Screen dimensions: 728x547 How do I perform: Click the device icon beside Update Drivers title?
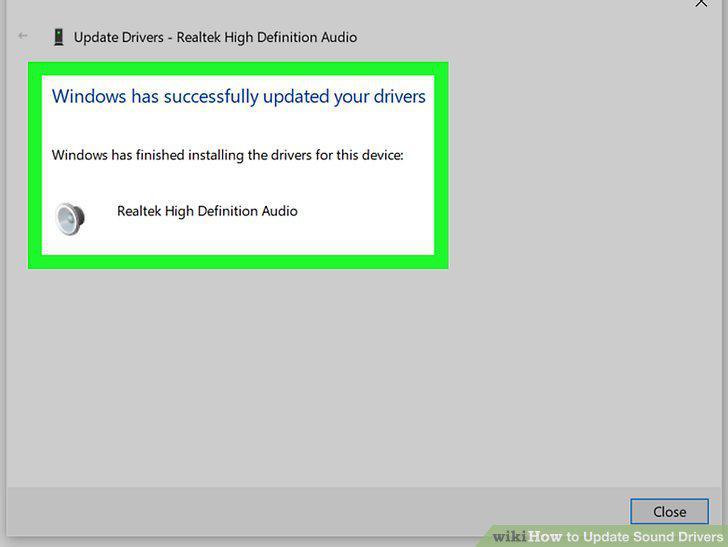(58, 37)
